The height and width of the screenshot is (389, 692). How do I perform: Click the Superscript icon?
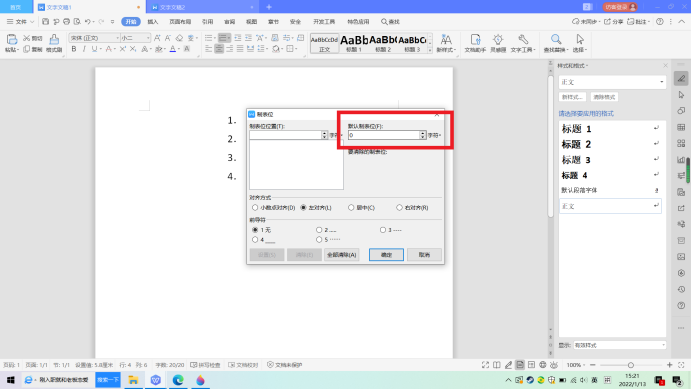(123, 49)
